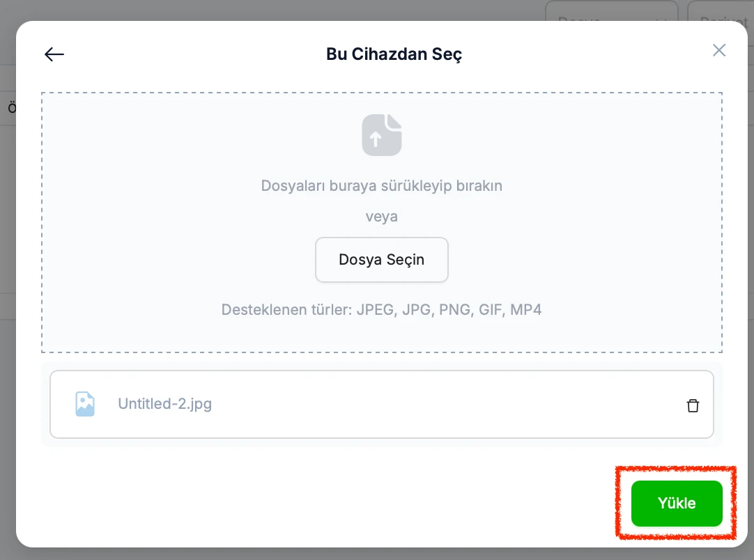Delete Untitled-2.jpg using the trash icon
754x560 pixels.
tap(693, 405)
